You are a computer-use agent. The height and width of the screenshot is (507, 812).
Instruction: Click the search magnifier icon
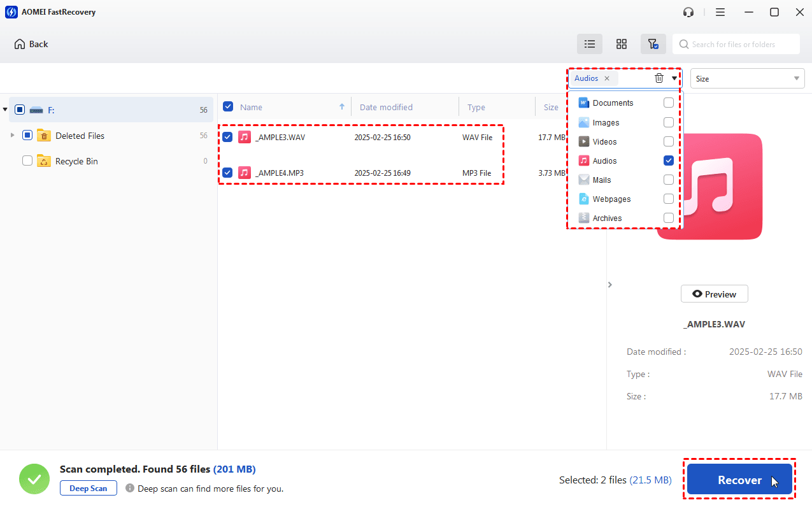click(683, 44)
